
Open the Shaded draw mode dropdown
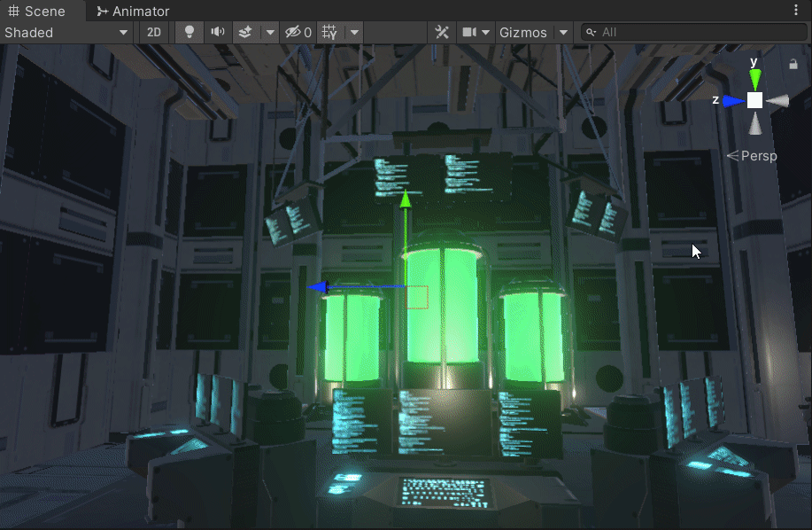click(x=62, y=32)
